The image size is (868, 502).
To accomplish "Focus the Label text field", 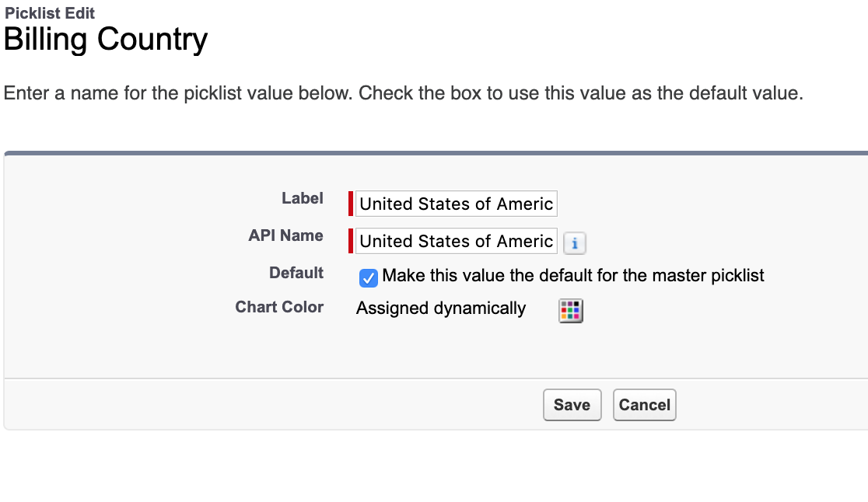I will [456, 204].
